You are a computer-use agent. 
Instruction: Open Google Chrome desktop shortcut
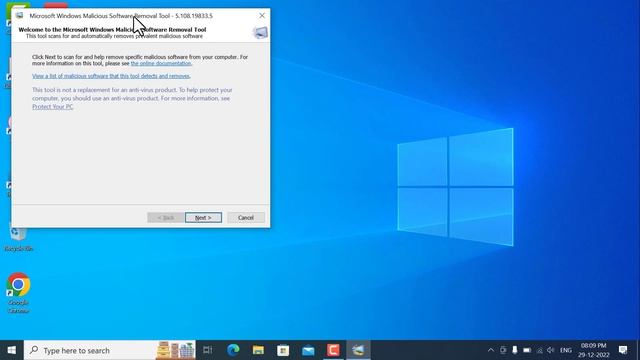pos(18,293)
